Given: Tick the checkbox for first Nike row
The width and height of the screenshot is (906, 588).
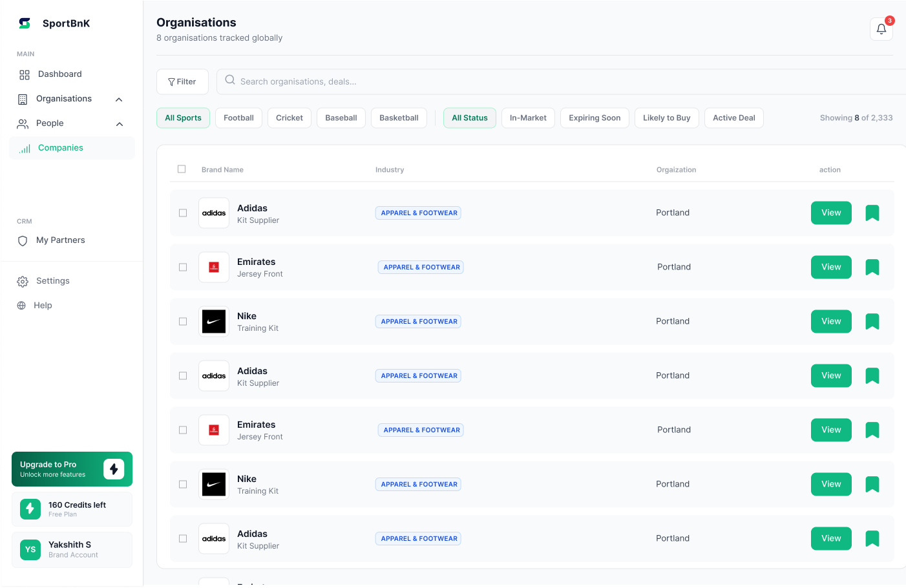Looking at the screenshot, I should click(183, 322).
